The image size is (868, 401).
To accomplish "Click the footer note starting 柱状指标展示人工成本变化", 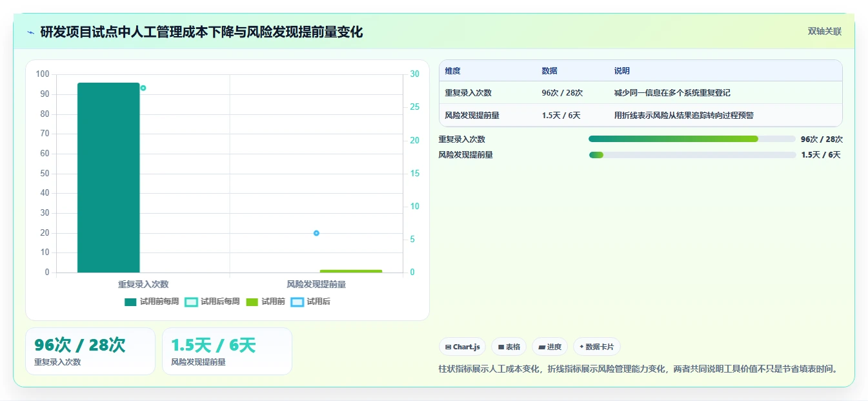I will click(640, 369).
